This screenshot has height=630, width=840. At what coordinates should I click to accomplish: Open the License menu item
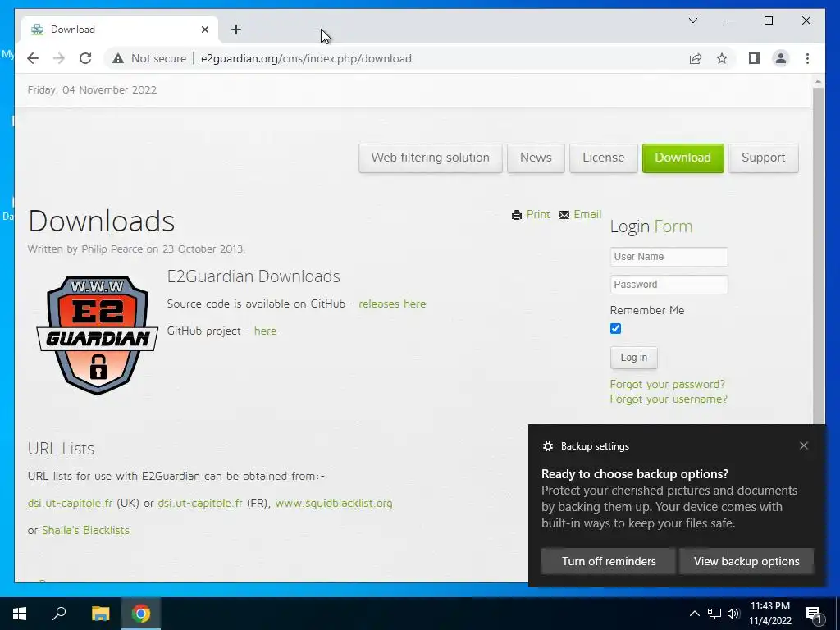pyautogui.click(x=603, y=157)
